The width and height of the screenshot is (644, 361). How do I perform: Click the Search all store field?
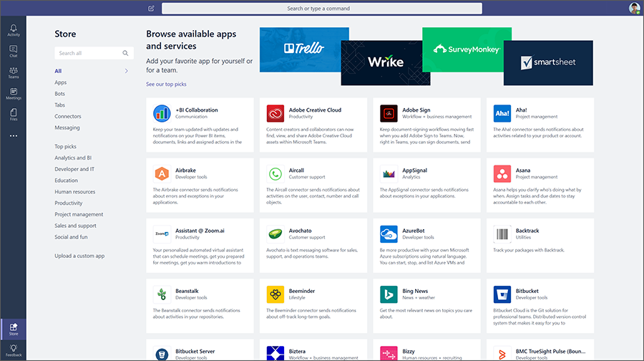pyautogui.click(x=89, y=53)
